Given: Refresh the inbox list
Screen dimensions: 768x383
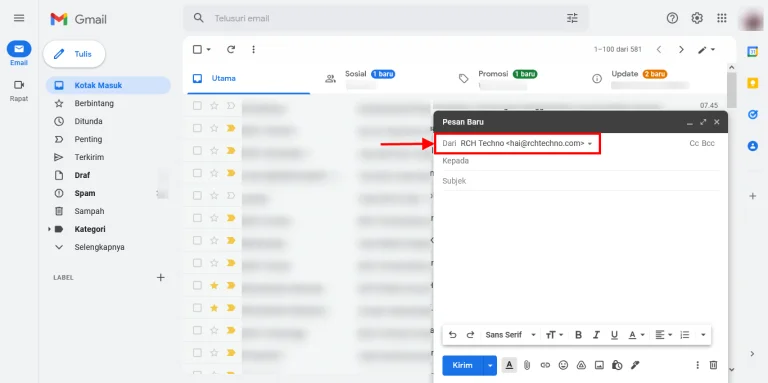Looking at the screenshot, I should pos(231,49).
